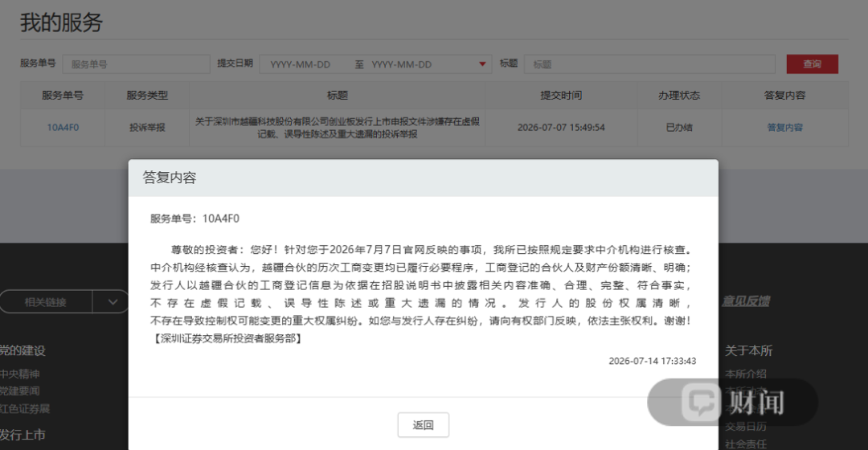Viewport: 868px width, 450px height.
Task: Open the 关于本所 footer heading
Action: click(x=748, y=350)
